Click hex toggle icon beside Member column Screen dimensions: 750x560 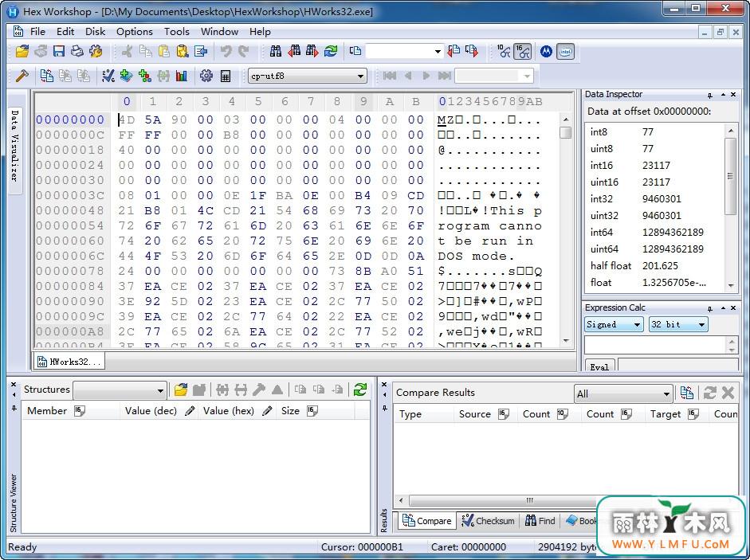click(x=80, y=411)
